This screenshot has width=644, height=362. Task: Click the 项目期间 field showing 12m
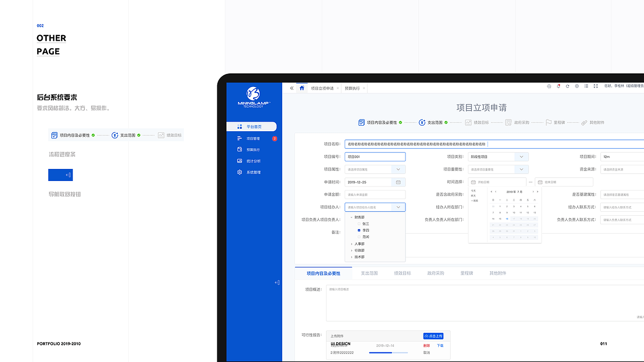622,157
